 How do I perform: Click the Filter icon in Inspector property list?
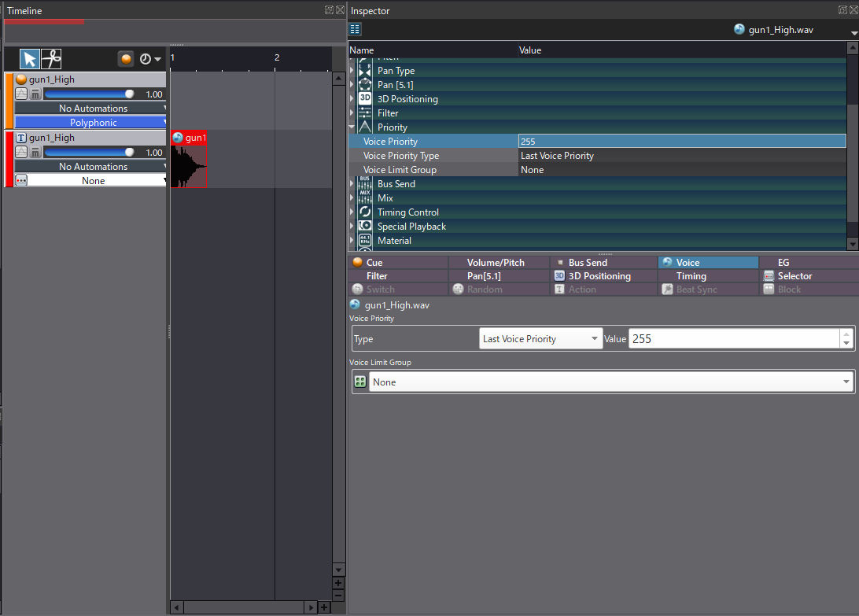pos(365,113)
